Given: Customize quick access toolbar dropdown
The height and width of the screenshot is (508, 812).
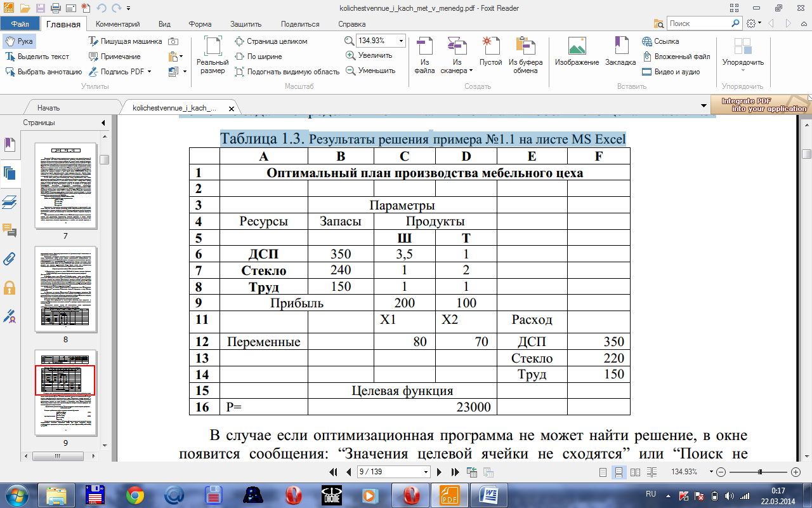Looking at the screenshot, I should [129, 9].
